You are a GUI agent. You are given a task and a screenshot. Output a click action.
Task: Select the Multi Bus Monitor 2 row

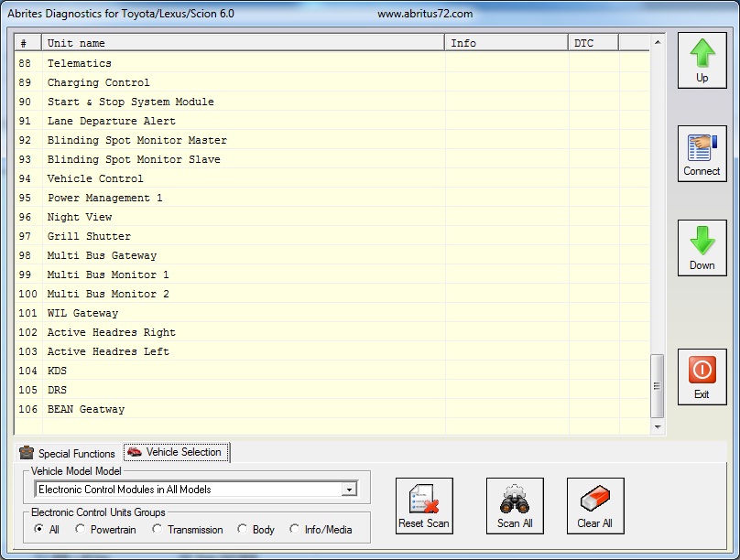(332, 294)
